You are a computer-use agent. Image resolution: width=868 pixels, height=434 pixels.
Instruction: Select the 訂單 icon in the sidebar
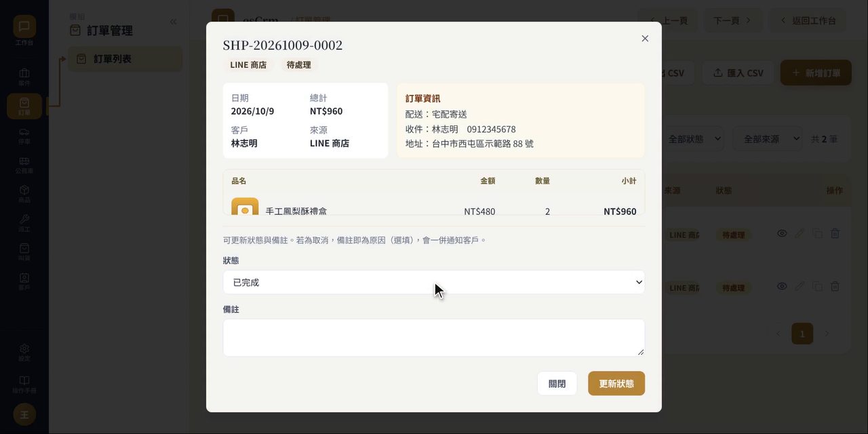24,106
